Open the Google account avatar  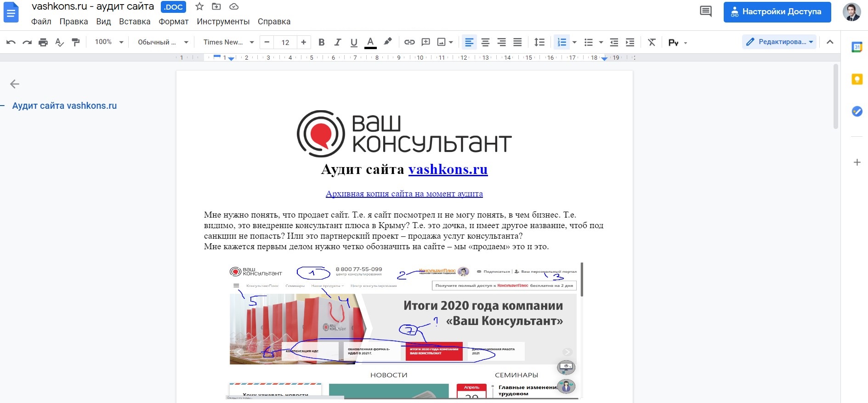[x=851, y=12]
